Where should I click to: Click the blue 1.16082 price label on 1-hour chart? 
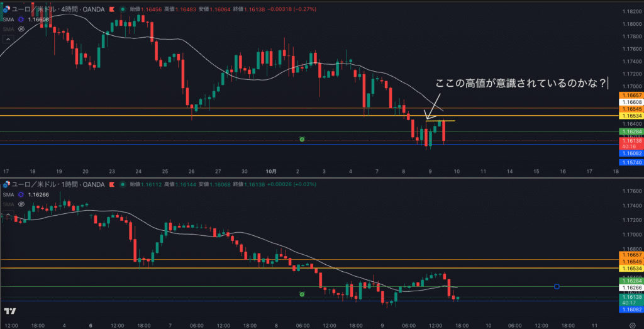tap(630, 310)
